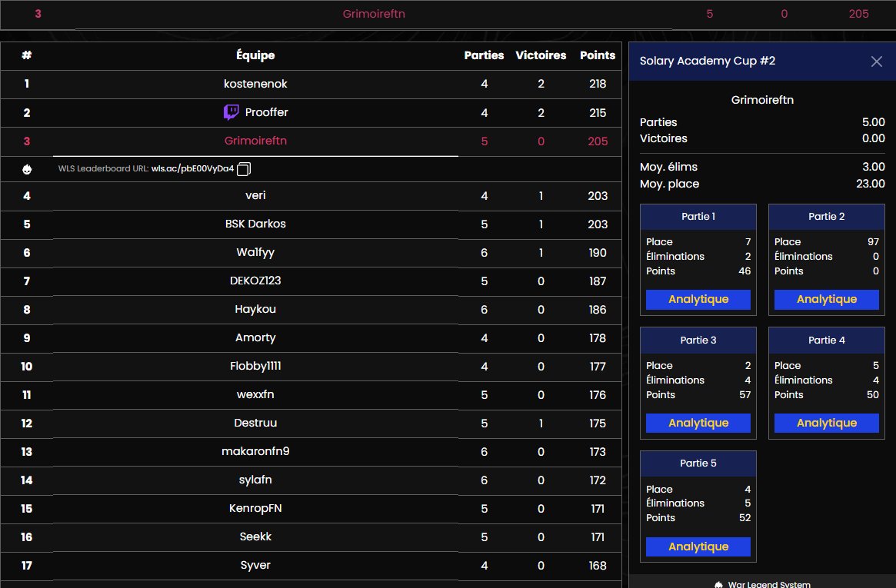Click the Équipe column header
896x588 pixels.
(255, 55)
